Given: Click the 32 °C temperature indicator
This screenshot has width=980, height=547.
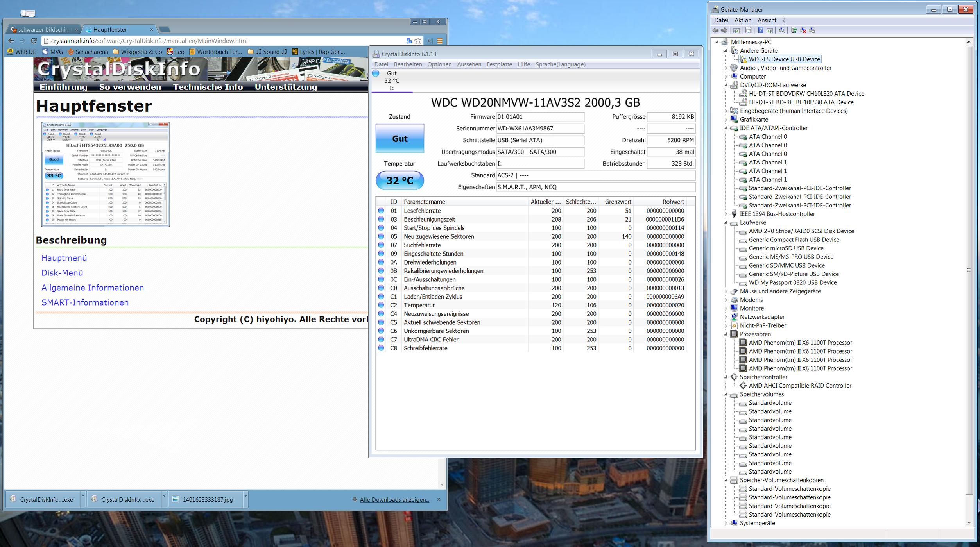Looking at the screenshot, I should coord(400,181).
